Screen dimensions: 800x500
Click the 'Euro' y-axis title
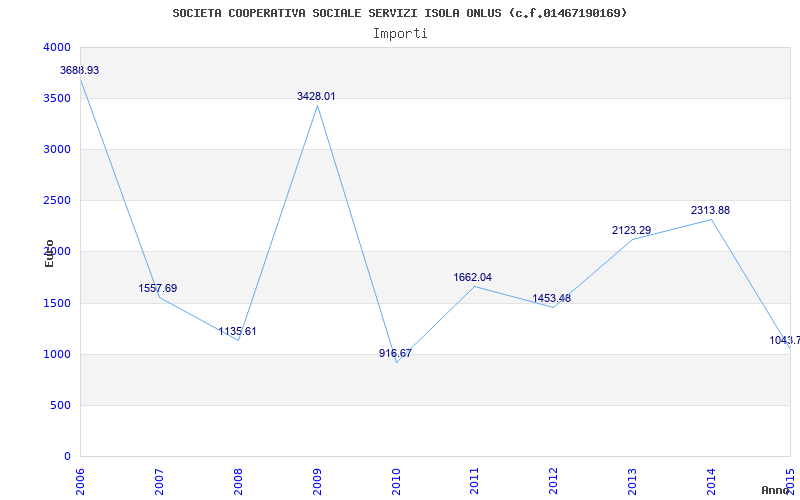tap(49, 253)
